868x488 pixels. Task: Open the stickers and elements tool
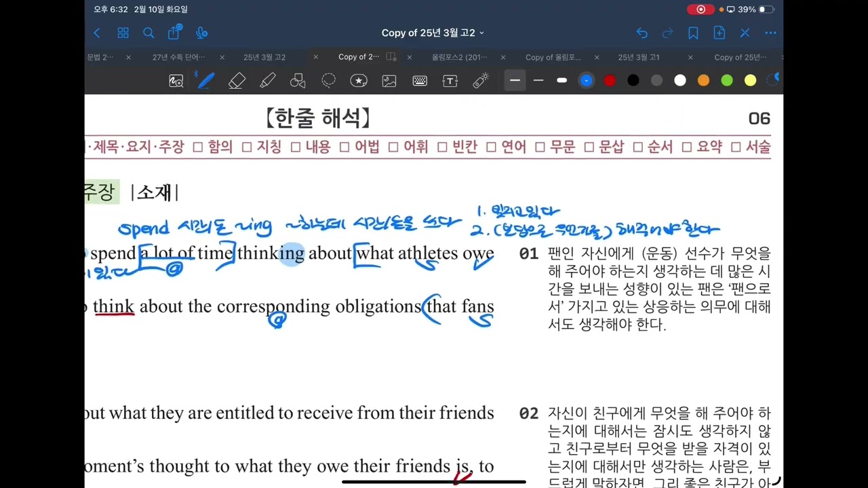[x=359, y=81]
